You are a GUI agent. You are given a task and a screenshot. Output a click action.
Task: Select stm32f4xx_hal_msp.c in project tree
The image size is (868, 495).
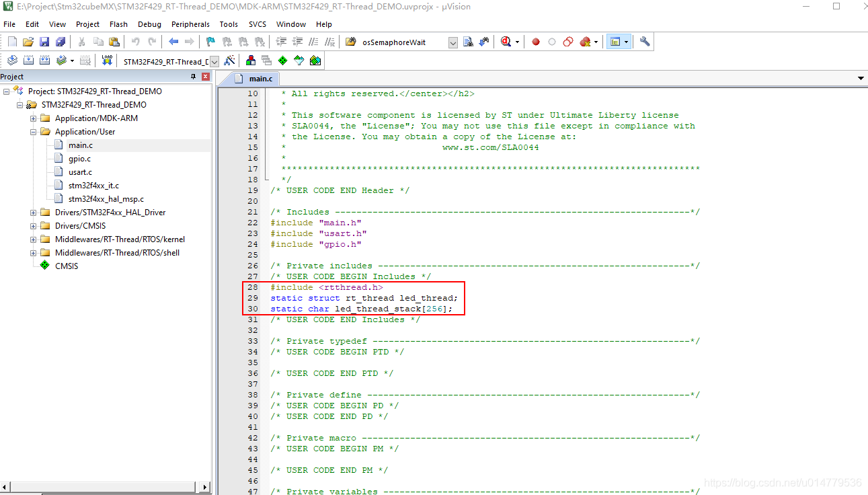(106, 199)
